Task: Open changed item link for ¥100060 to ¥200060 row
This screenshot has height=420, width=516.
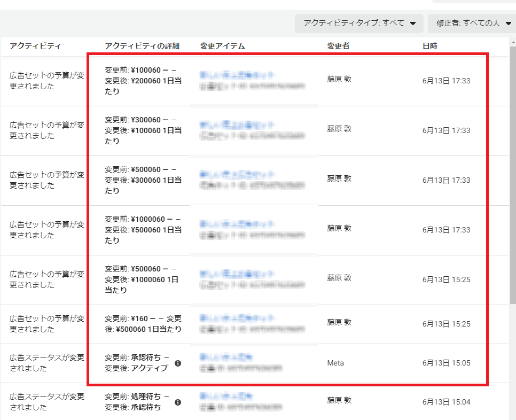Action: (x=238, y=75)
